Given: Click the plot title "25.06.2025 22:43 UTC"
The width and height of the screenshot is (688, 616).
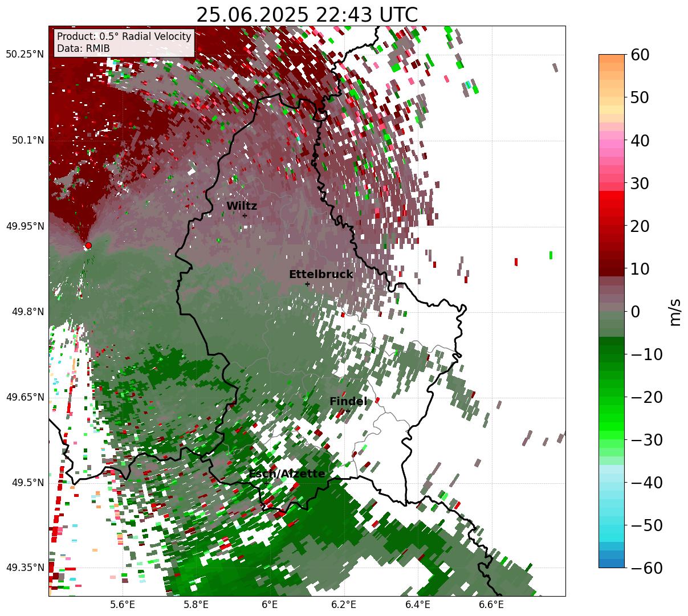Looking at the screenshot, I should tap(307, 15).
